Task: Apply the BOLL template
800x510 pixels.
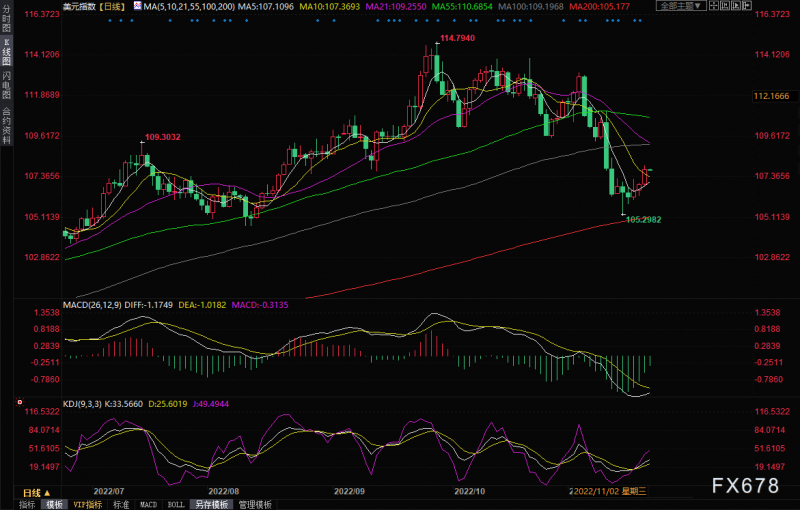Action: [176, 504]
